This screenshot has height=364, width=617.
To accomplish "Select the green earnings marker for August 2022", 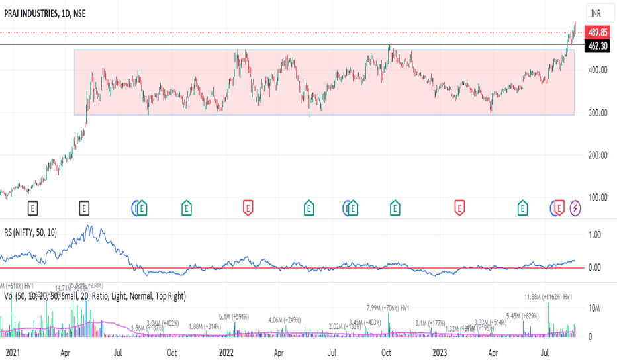I will (x=353, y=208).
